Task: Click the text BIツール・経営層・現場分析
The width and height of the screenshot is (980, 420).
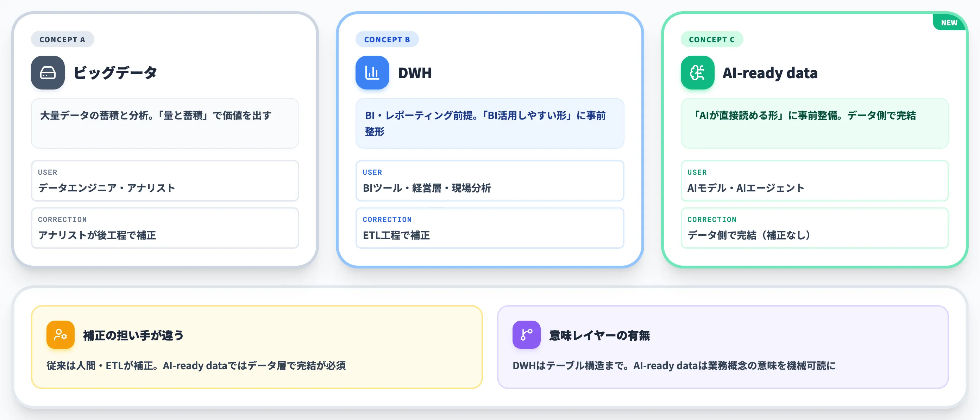Action: tap(427, 188)
